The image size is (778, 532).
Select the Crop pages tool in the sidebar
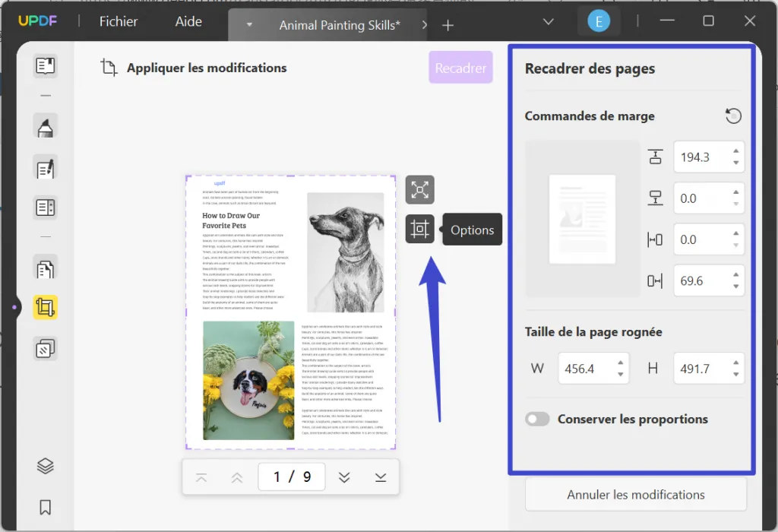click(46, 308)
